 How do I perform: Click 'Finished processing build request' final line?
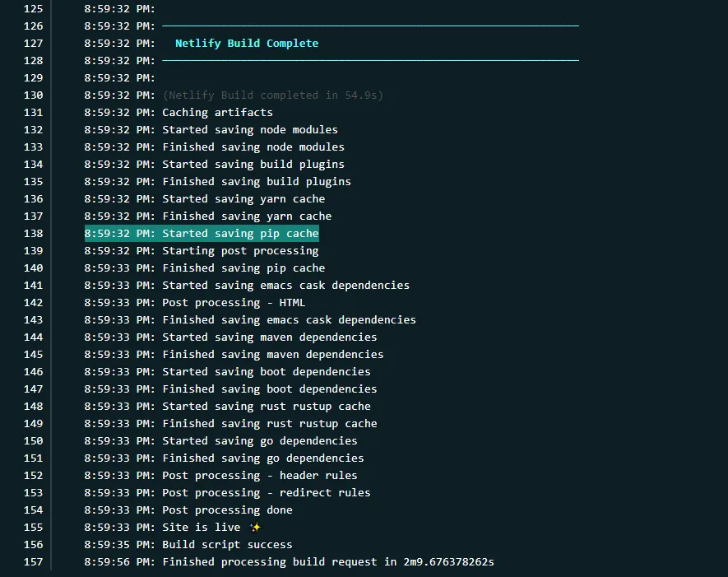(290, 561)
